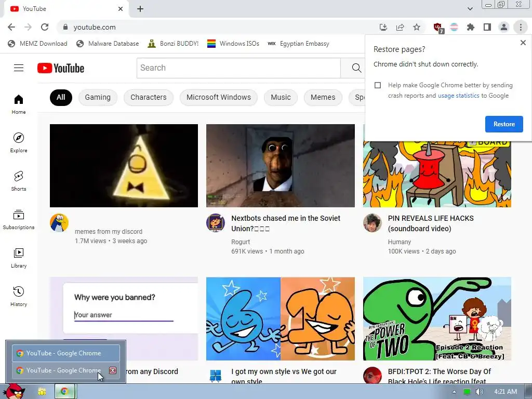Open the BFDI:TPOT 2 video title
532x399 pixels.
pyautogui.click(x=440, y=376)
